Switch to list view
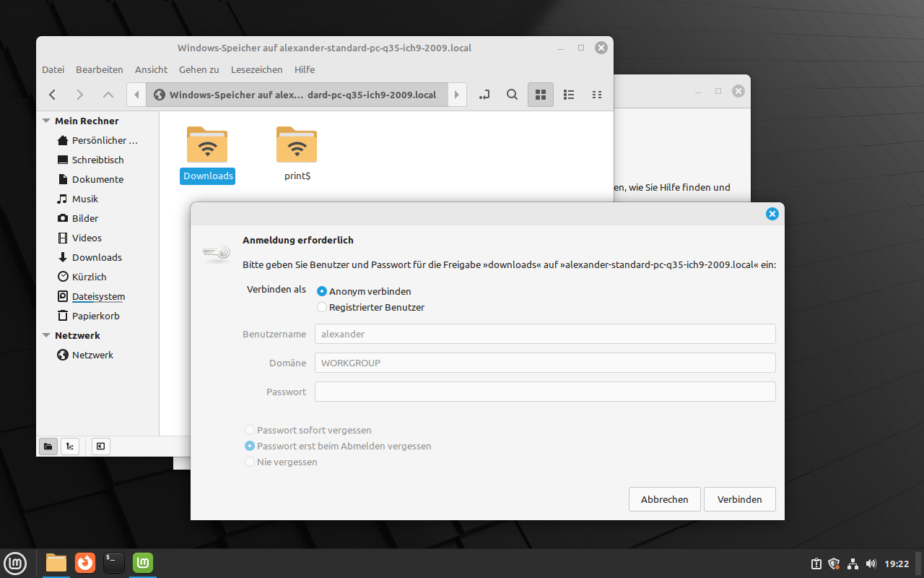The height and width of the screenshot is (578, 924). [569, 95]
